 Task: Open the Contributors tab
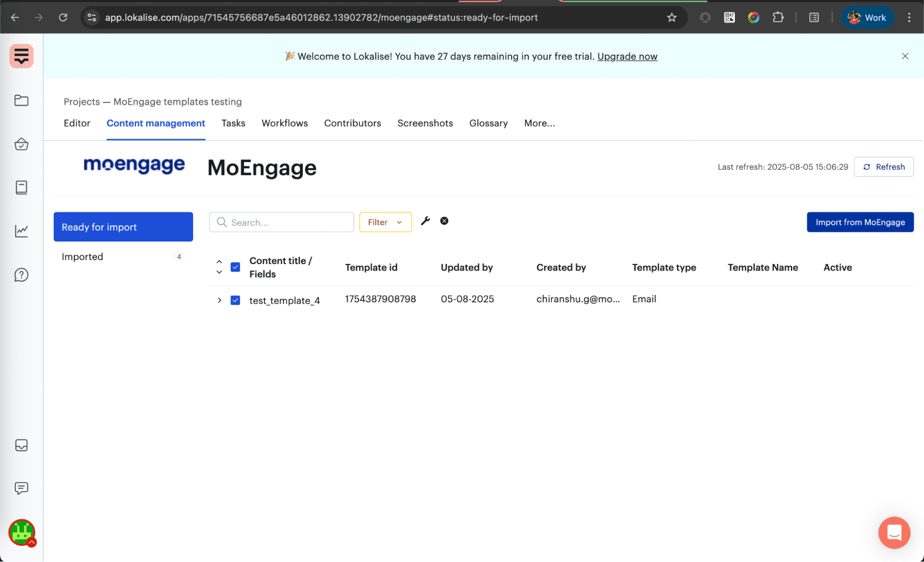click(x=352, y=123)
